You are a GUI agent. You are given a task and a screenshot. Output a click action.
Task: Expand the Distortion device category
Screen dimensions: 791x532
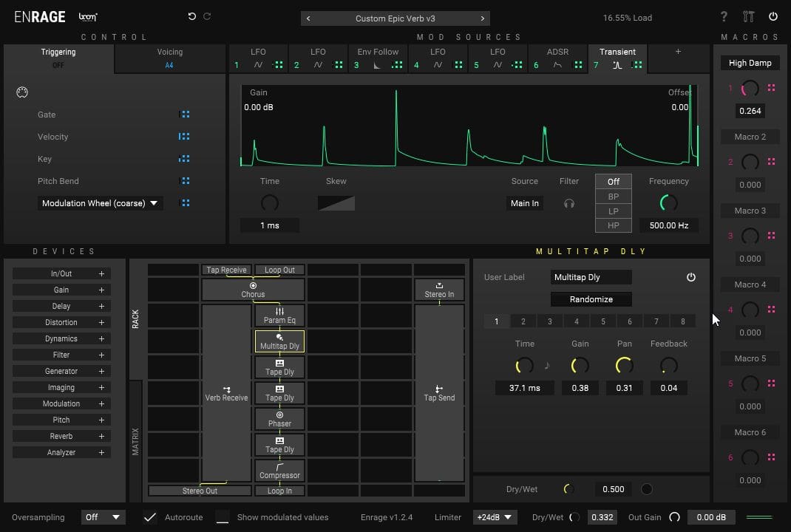(61, 322)
